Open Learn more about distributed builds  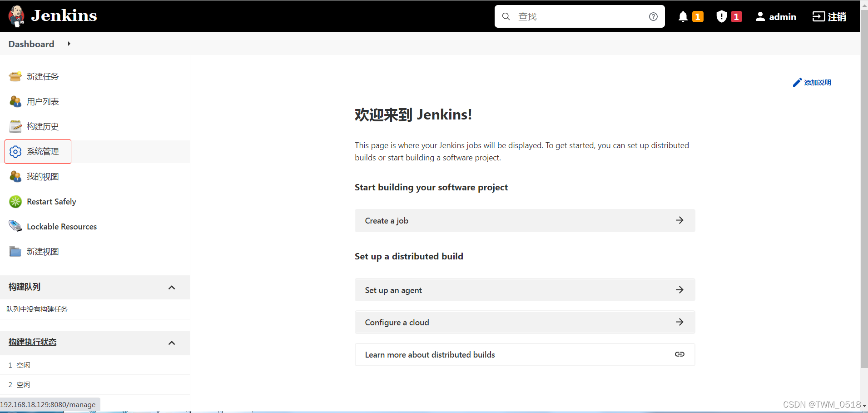click(525, 354)
